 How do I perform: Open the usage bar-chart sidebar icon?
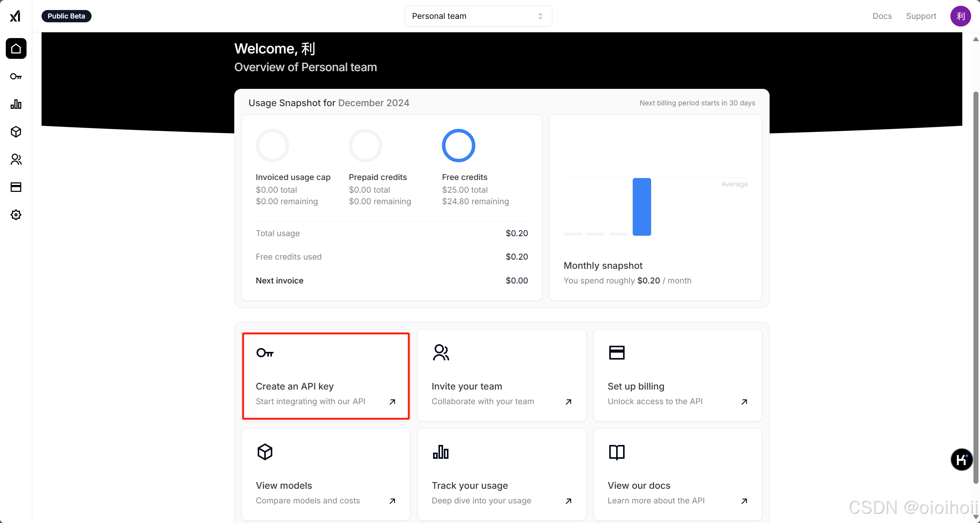16,104
